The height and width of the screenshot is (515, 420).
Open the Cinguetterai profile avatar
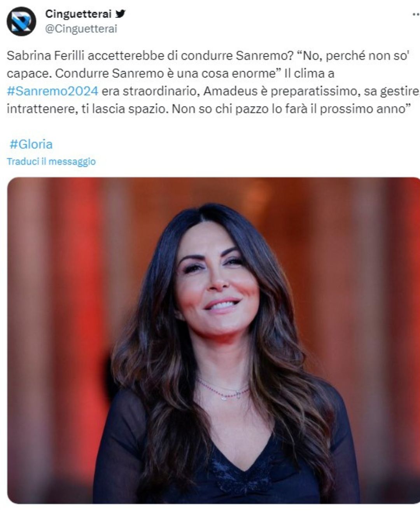point(21,21)
